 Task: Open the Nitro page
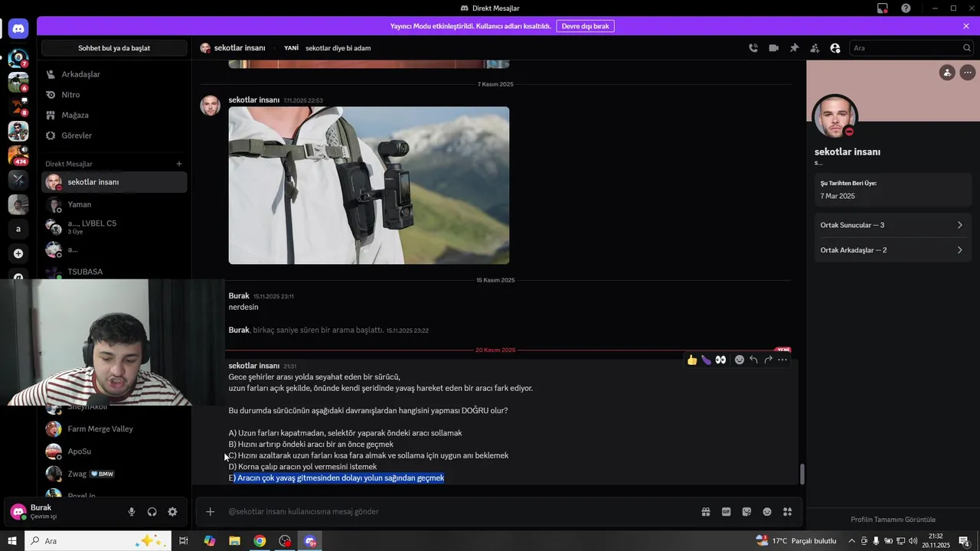(114, 95)
